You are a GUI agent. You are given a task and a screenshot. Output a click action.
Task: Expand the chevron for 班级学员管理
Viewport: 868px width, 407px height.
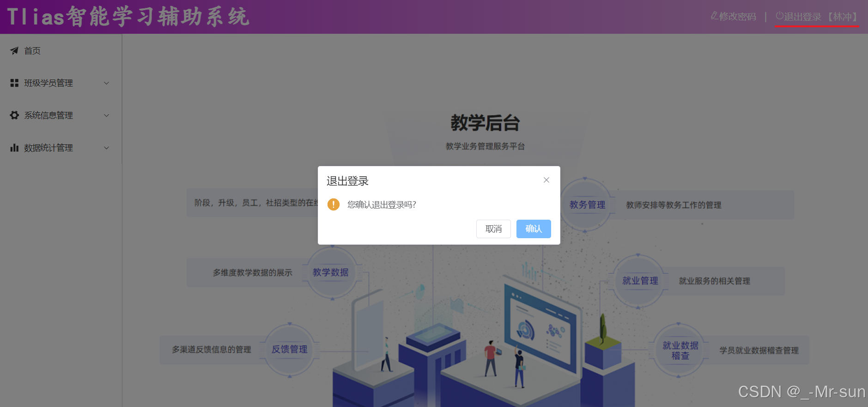106,83
